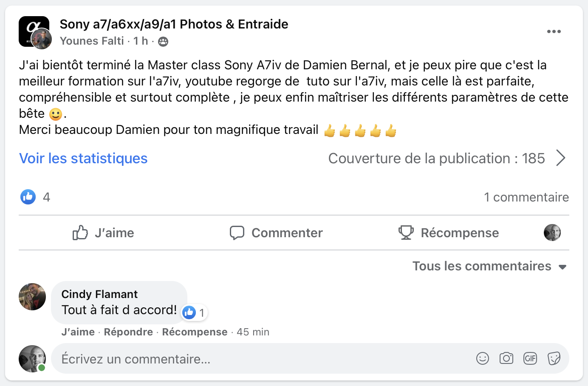Like Cindy Flamant's comment with J'aime

78,332
